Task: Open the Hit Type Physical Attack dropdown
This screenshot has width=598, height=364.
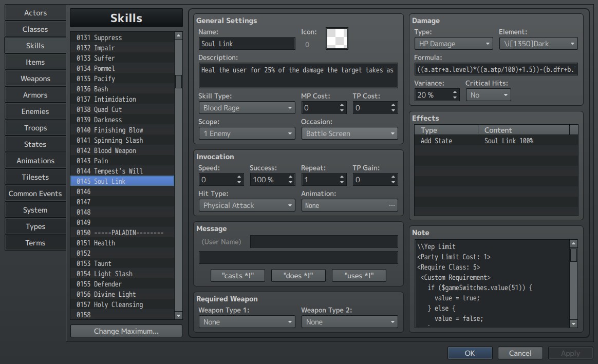Action: (247, 205)
